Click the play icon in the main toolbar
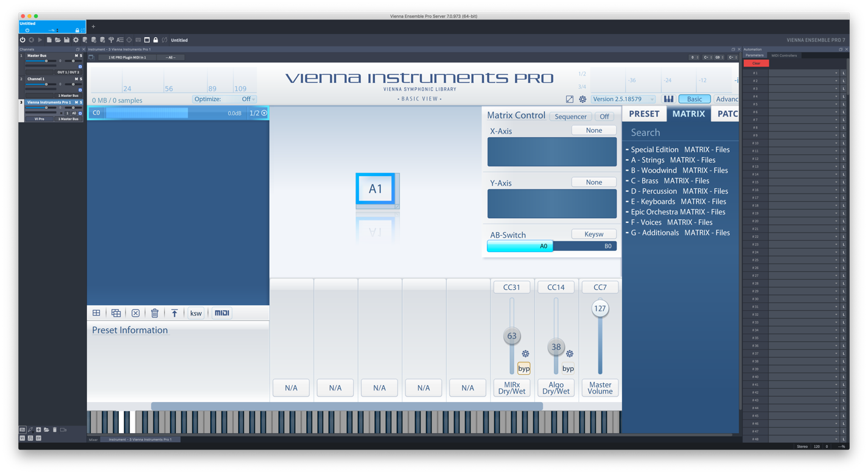The width and height of the screenshot is (868, 474). (x=40, y=40)
